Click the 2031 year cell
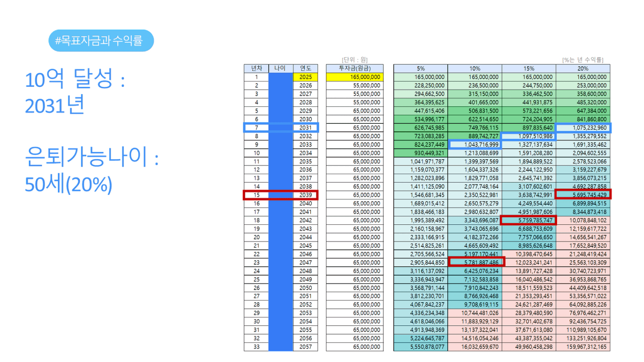The height and width of the screenshot is (362, 644). [305, 128]
